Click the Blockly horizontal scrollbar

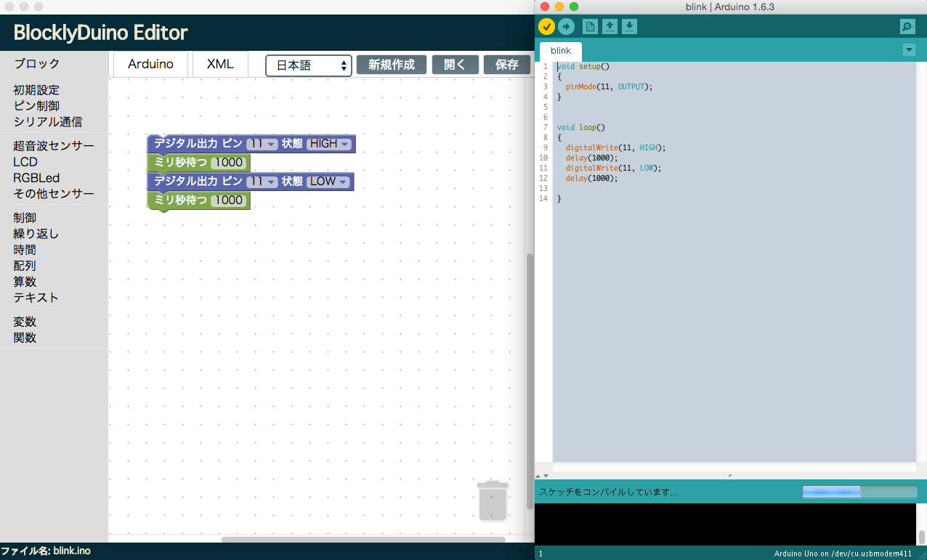click(363, 539)
